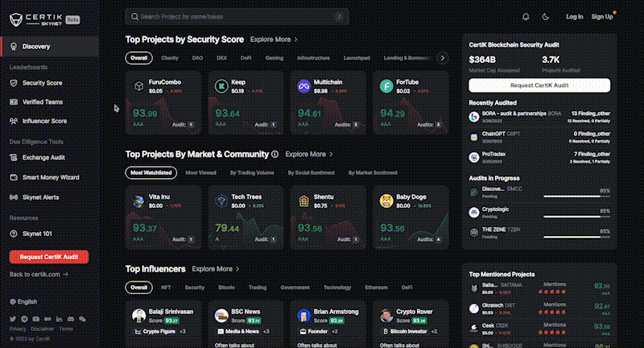Image resolution: width=644 pixels, height=348 pixels.
Task: Click the search magnifier icon
Action: (x=134, y=17)
